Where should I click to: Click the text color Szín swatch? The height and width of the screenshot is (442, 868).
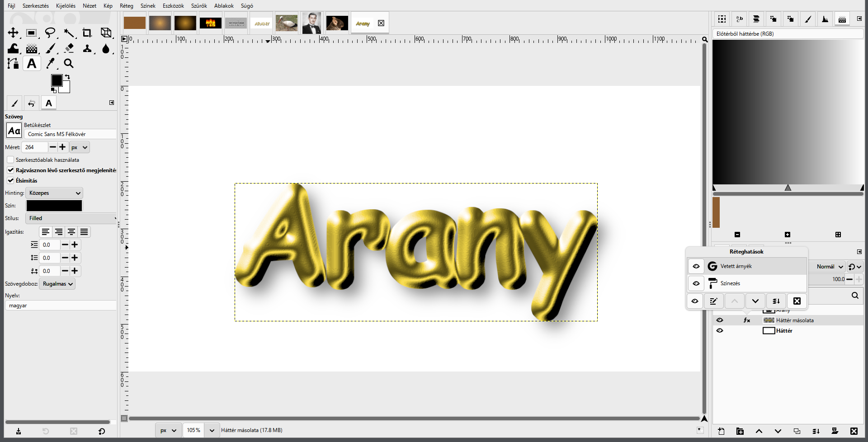[x=54, y=206]
